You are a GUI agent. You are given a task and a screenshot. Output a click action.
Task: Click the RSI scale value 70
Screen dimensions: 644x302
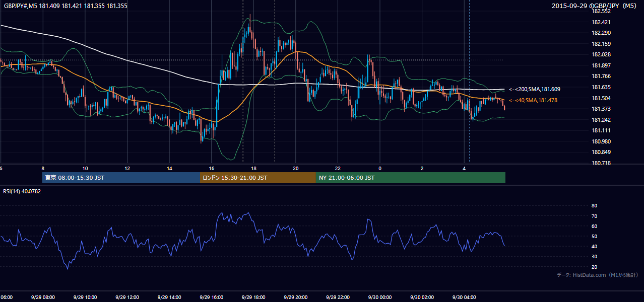594,216
